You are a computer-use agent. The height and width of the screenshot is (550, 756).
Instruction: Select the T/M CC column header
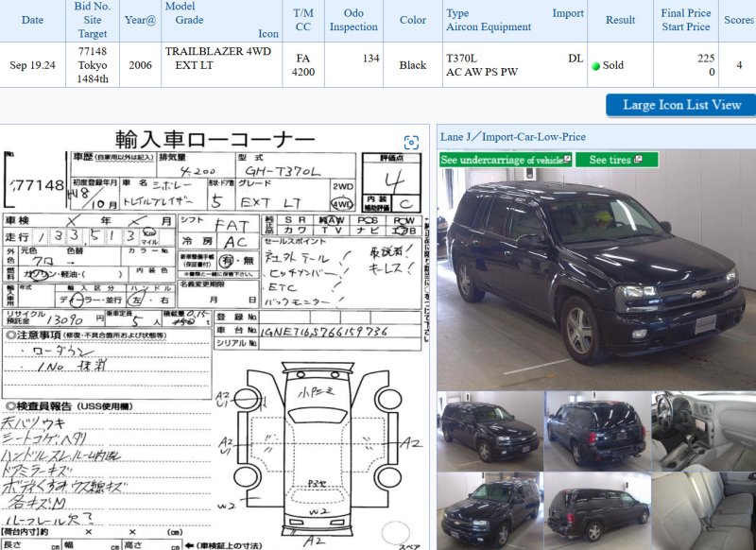coord(302,20)
